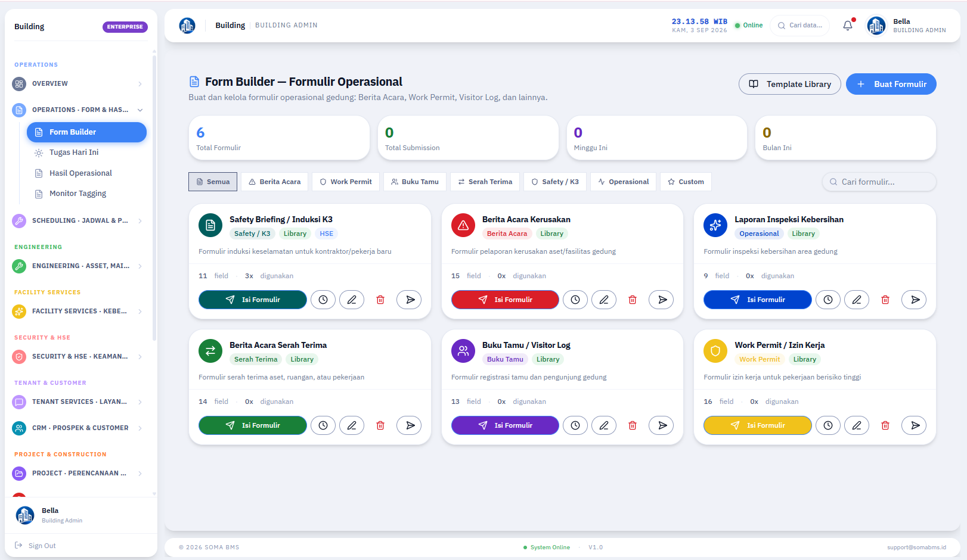This screenshot has height=560, width=967.
Task: Open Monitor Tagging in the sidebar
Action: point(78,194)
